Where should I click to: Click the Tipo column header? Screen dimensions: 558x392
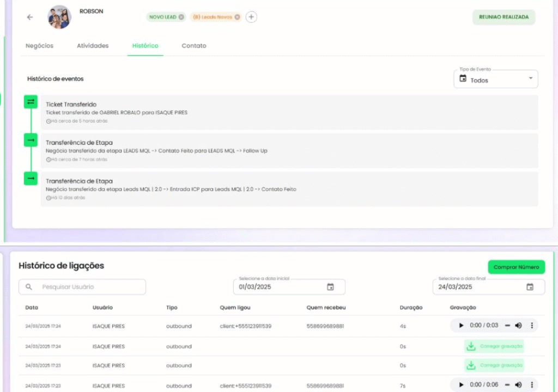point(172,308)
